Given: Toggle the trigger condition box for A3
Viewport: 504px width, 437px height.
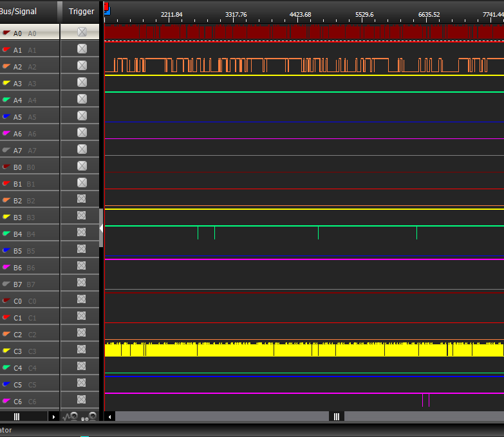Looking at the screenshot, I should click(82, 82).
